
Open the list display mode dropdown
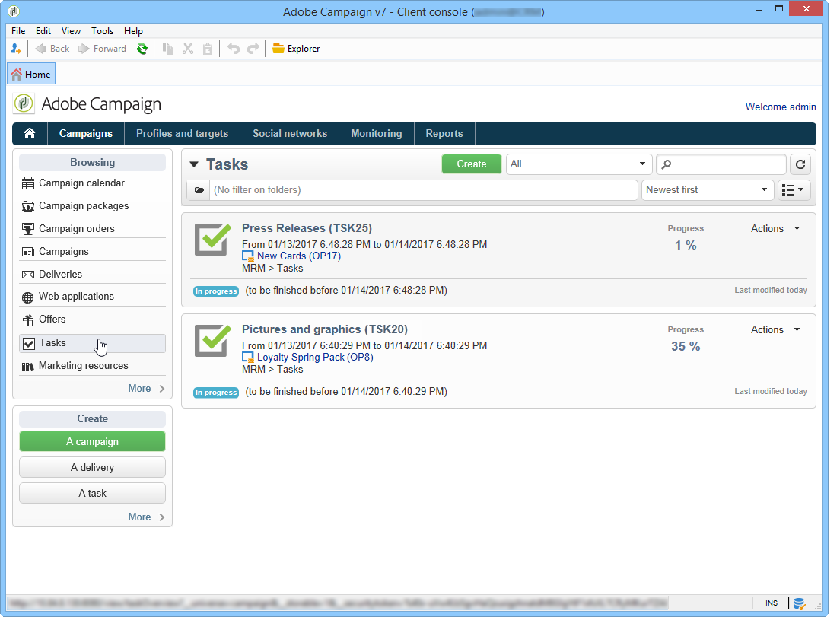tap(794, 190)
